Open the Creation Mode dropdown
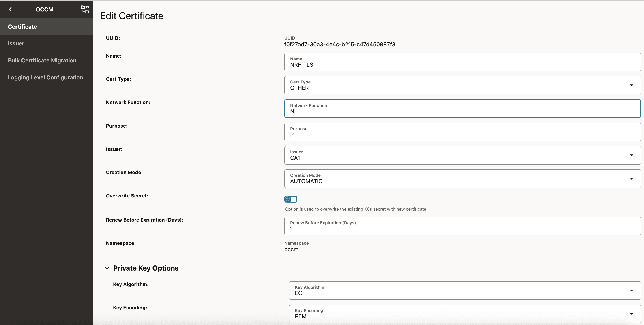This screenshot has width=644, height=325. [x=631, y=178]
